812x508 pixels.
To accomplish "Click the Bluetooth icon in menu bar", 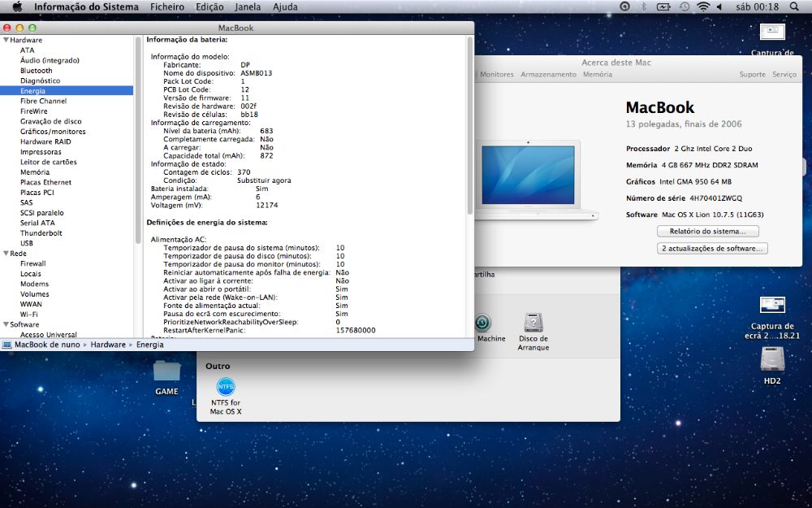I will (644, 7).
